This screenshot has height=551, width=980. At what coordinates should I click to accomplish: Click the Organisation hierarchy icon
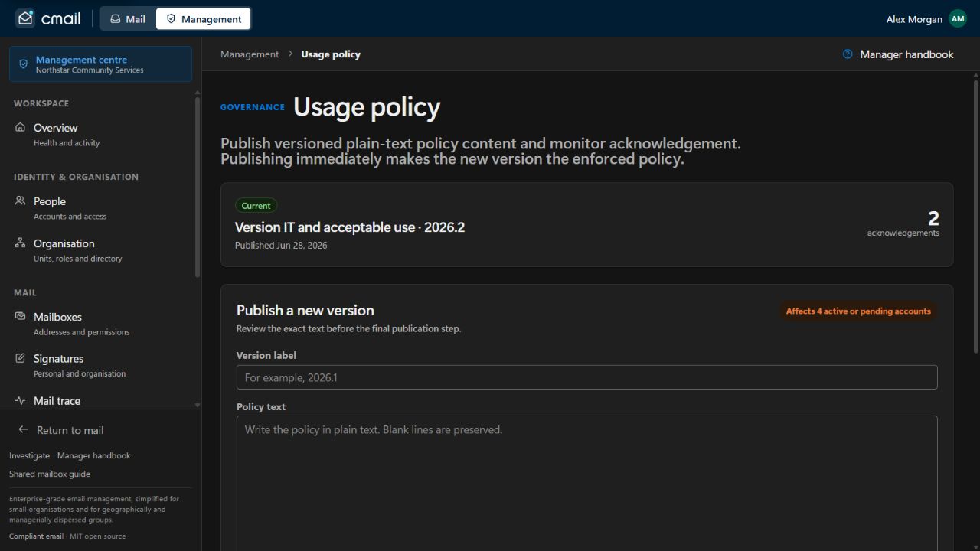click(21, 243)
